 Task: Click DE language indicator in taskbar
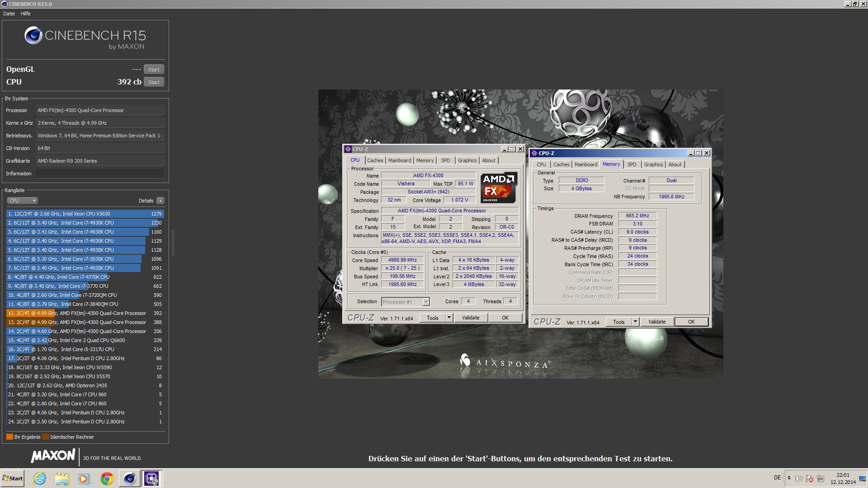(x=777, y=478)
